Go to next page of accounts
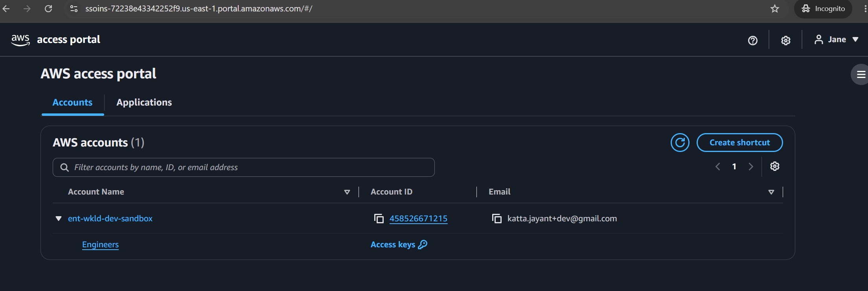868x291 pixels. (x=751, y=167)
